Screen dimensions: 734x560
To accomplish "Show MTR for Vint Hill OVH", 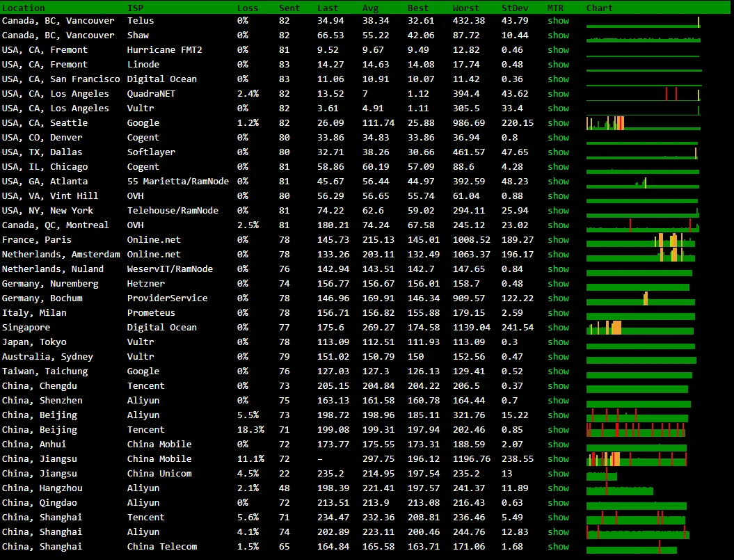I will [559, 195].
